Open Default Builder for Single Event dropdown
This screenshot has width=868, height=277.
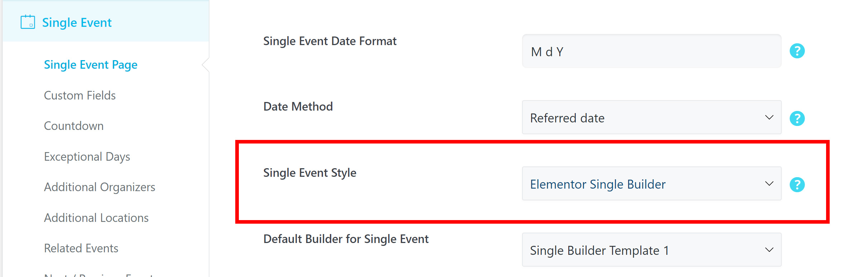click(651, 250)
